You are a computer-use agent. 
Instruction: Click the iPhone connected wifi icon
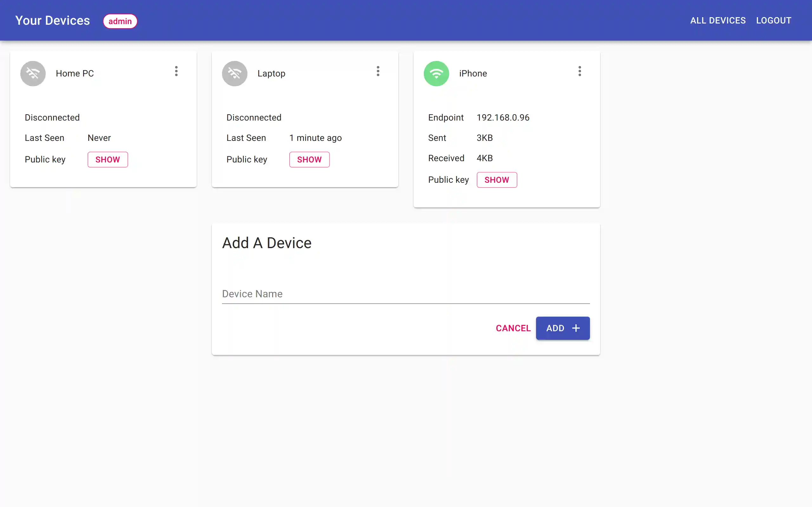[436, 73]
